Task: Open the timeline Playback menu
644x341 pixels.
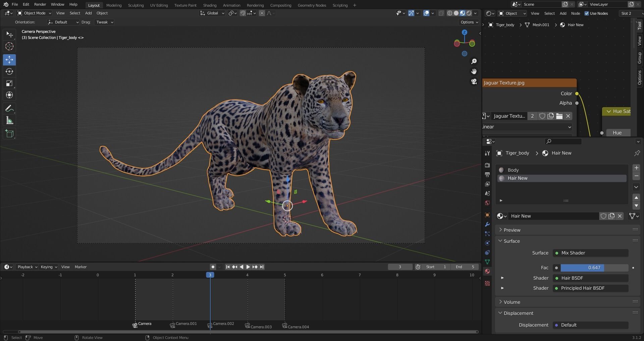Action: pos(27,267)
